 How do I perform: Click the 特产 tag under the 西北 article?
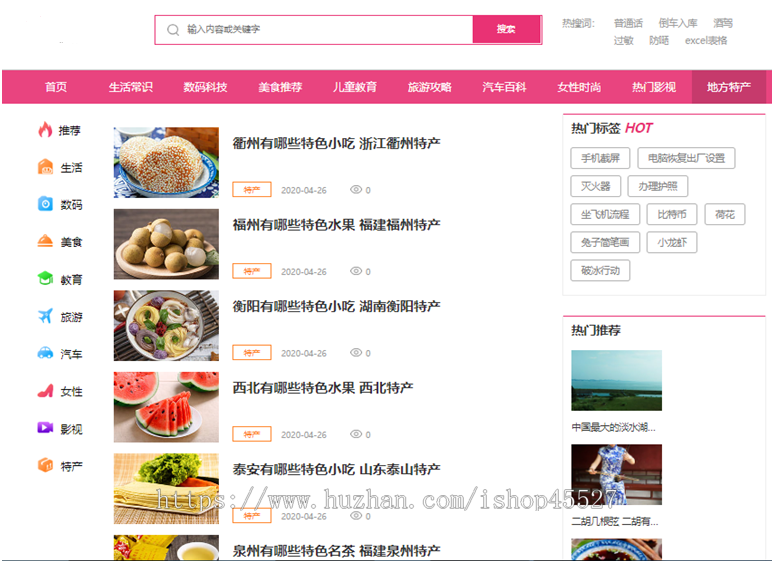(252, 434)
